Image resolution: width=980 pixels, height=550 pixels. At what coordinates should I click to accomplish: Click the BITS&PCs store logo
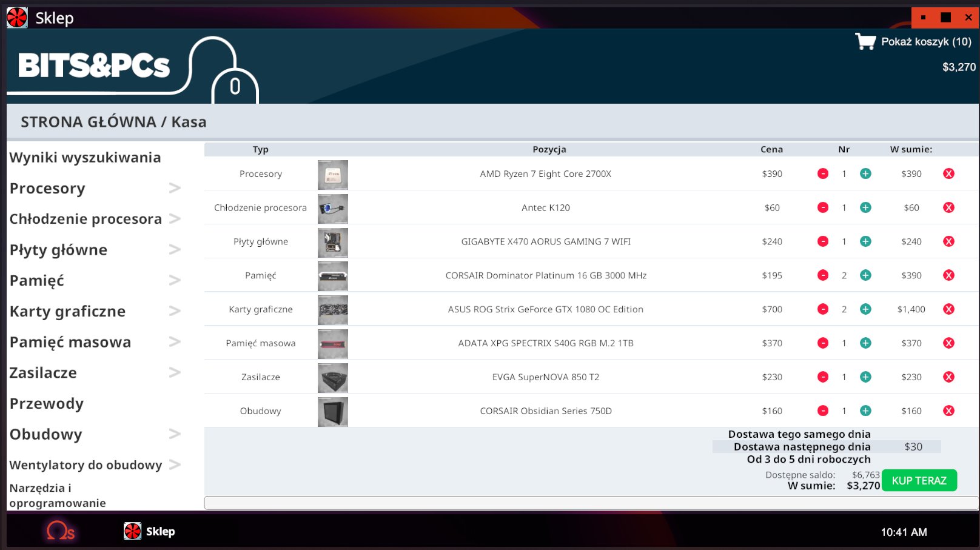click(94, 65)
